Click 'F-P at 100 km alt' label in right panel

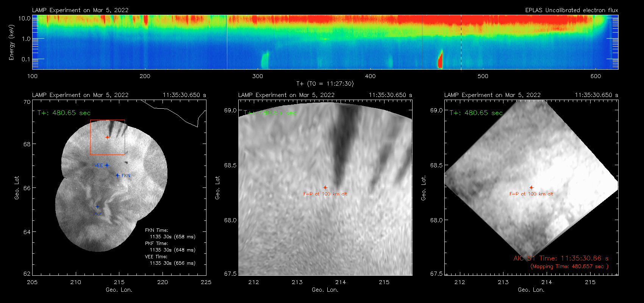click(x=531, y=194)
